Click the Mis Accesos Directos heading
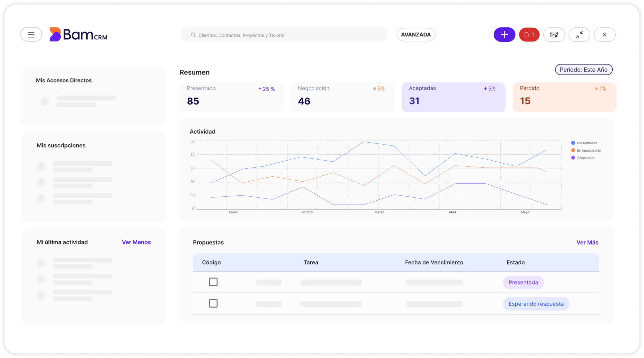The width and height of the screenshot is (644, 358). coord(64,80)
